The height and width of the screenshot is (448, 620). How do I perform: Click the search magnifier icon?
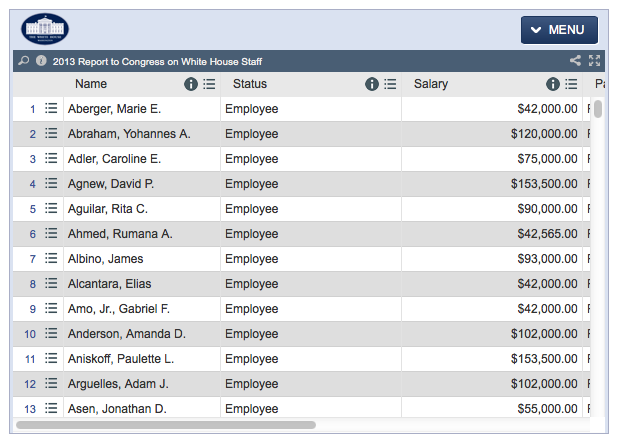pos(24,61)
